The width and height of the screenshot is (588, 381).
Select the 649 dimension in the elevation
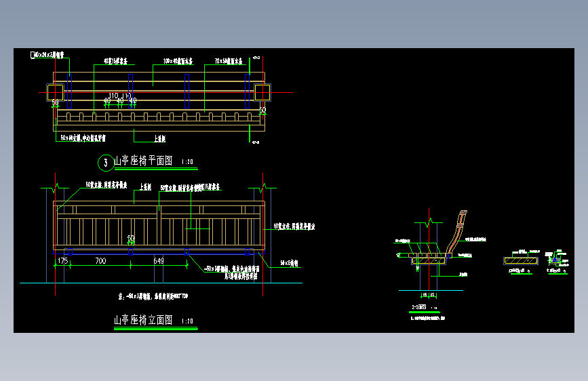point(159,260)
